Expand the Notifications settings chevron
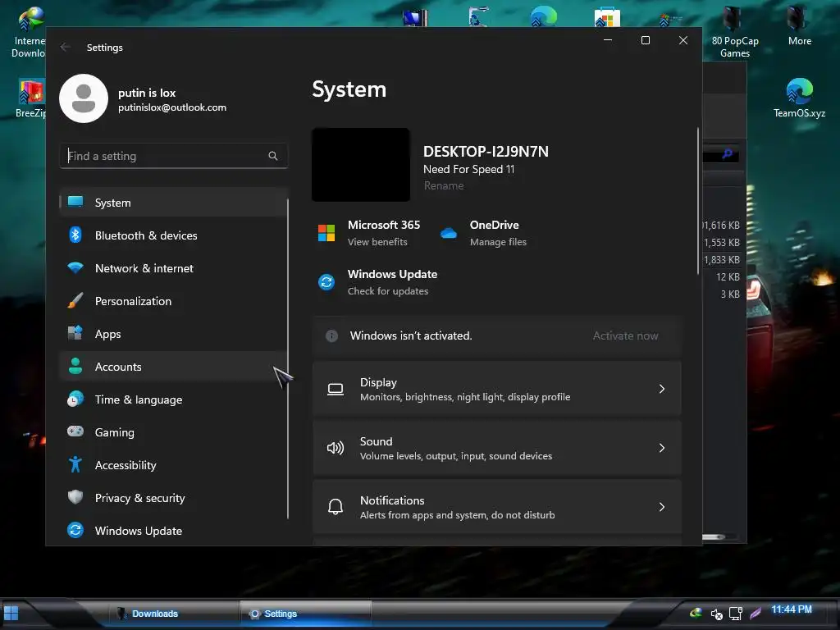Screen dimensions: 840x630 (662, 507)
